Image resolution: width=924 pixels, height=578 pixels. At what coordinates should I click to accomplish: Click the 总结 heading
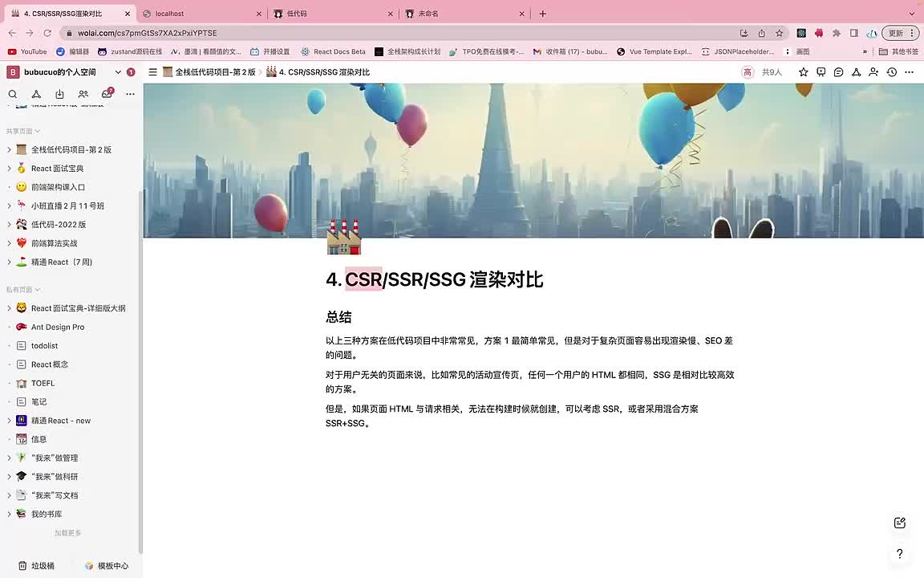(338, 317)
